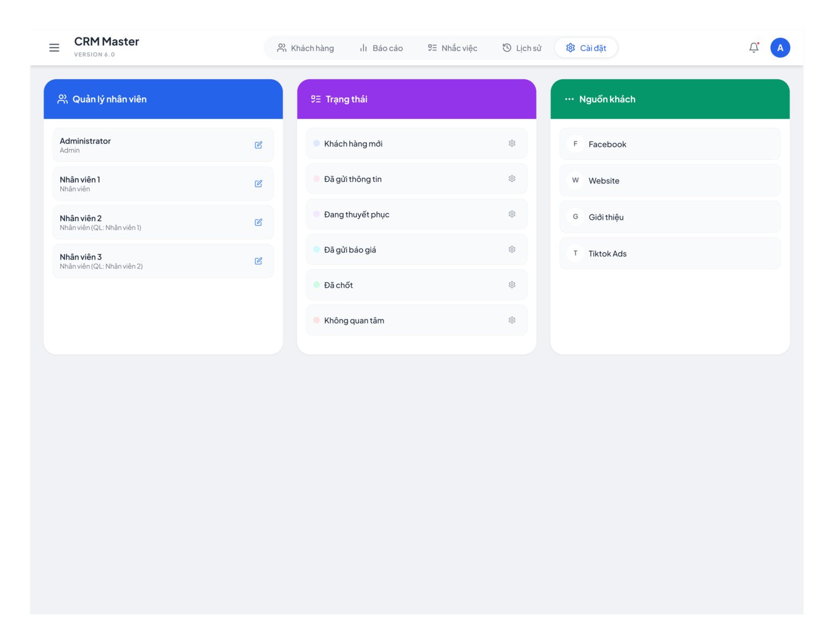Click the Đã gửi báo giá color dot

coord(317,250)
